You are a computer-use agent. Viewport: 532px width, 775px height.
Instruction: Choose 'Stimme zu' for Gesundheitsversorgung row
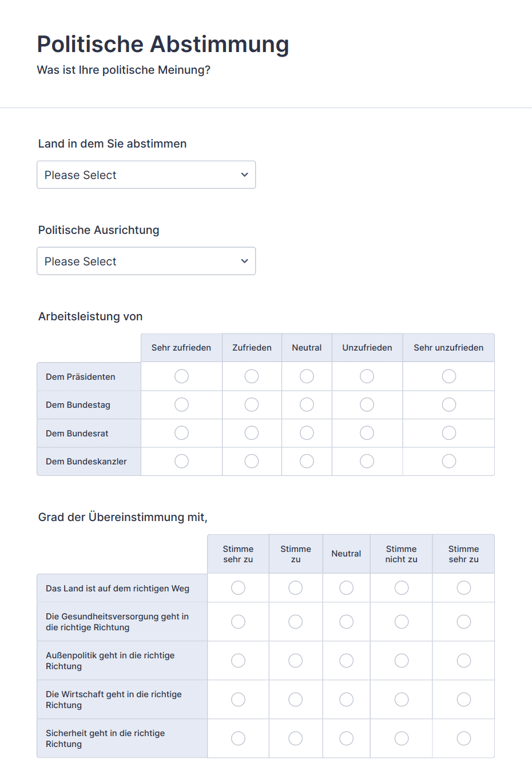[295, 622]
